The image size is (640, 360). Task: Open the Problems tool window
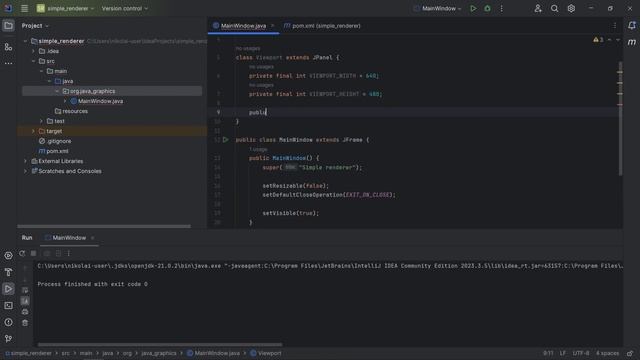(x=8, y=322)
